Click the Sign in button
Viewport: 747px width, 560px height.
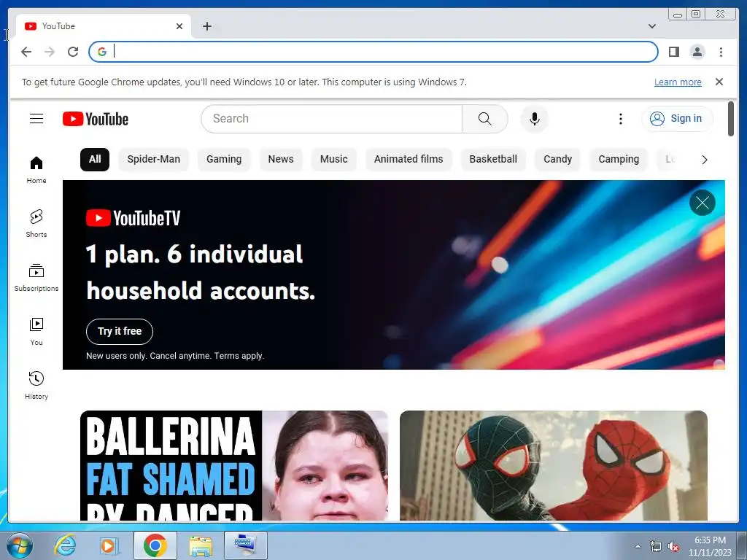tap(677, 119)
